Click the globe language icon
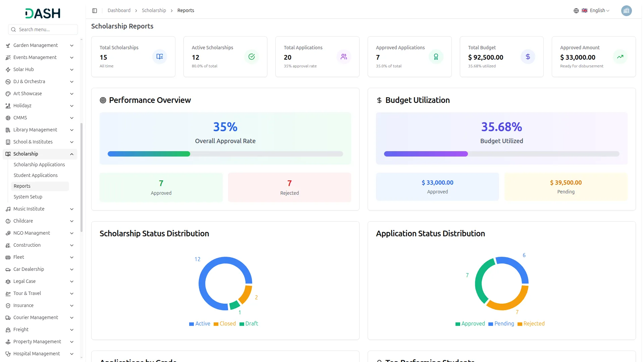Viewport: 644px width, 362px height. (x=576, y=11)
